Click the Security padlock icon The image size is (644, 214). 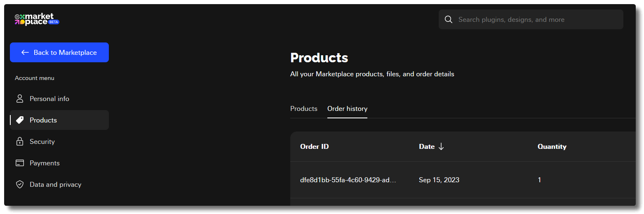[x=20, y=141]
